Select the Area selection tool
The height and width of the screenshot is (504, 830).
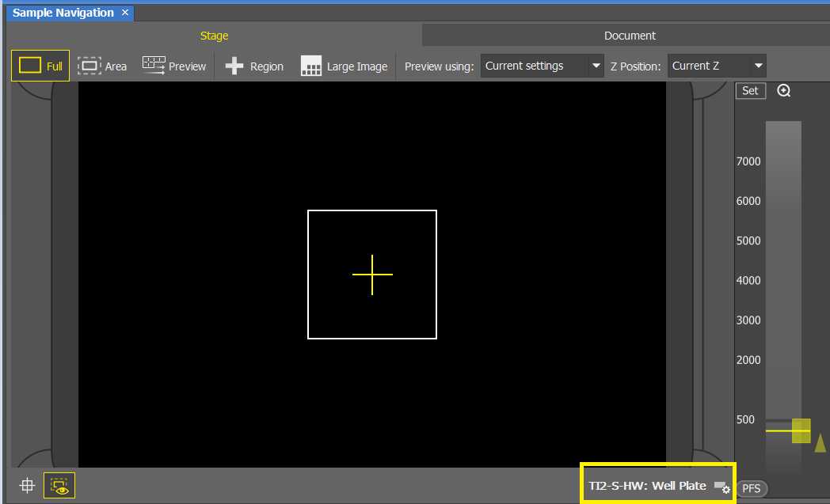click(89, 66)
